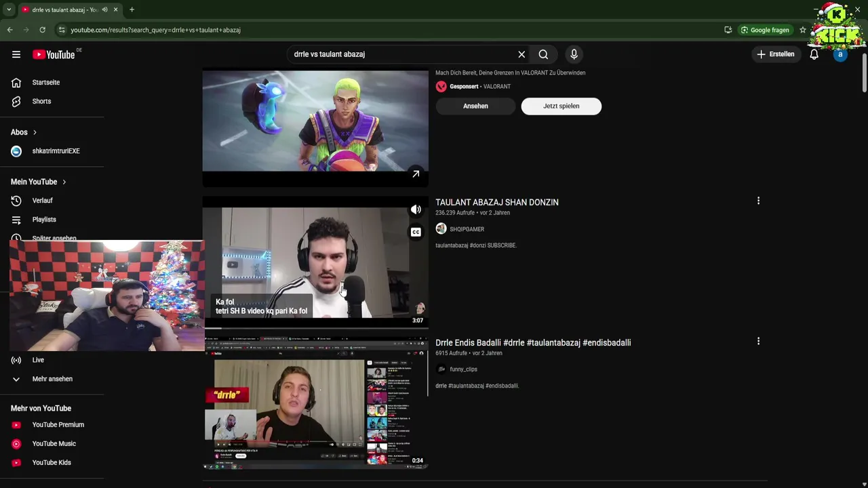Open the account avatar menu

tap(840, 54)
